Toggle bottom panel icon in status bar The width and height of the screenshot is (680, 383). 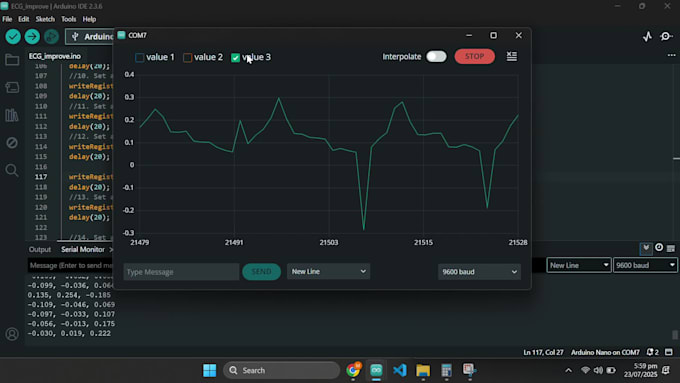pos(669,352)
